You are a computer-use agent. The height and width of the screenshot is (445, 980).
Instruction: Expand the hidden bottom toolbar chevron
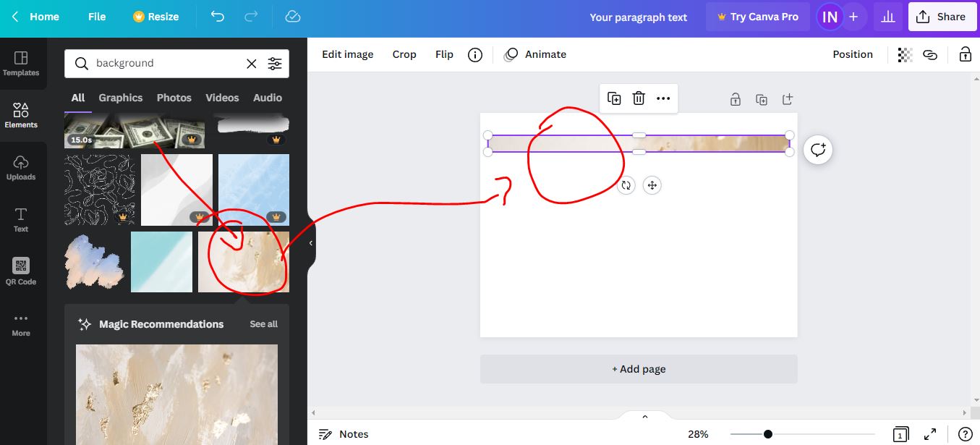pos(644,416)
